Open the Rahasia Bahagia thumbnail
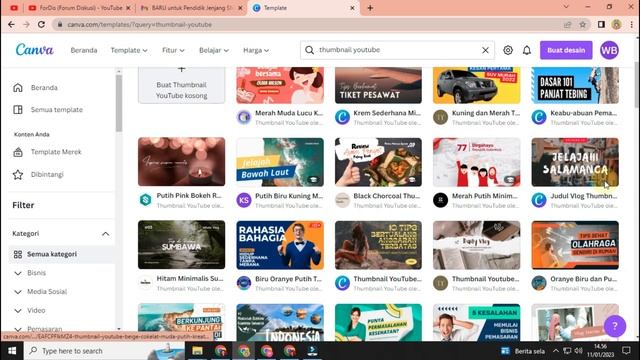This screenshot has height=360, width=640. point(280,245)
